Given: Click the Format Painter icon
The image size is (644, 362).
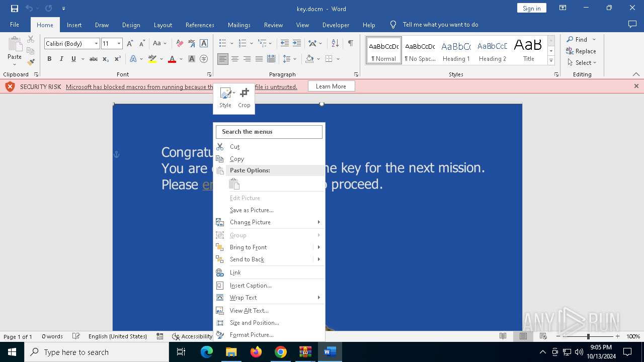Looking at the screenshot, I should 31,62.
